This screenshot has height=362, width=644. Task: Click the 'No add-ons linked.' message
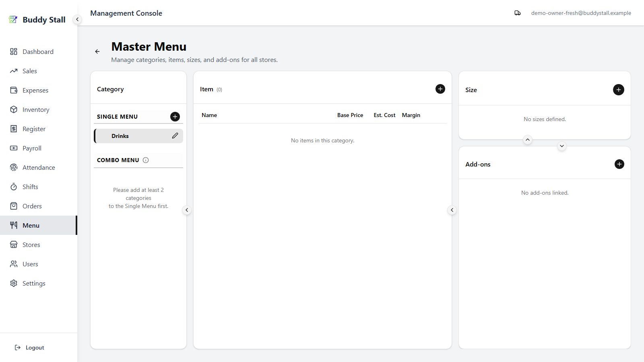[545, 193]
